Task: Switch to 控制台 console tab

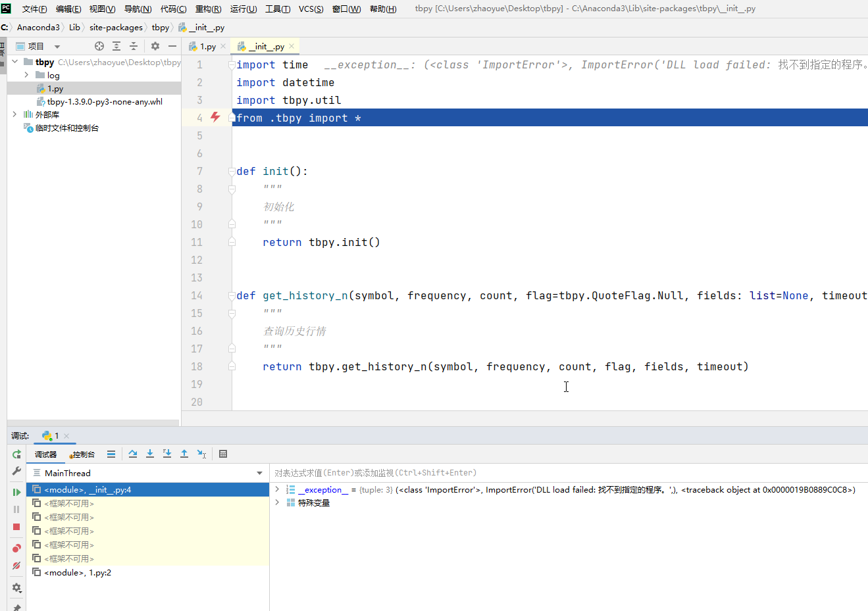Action: click(x=82, y=454)
